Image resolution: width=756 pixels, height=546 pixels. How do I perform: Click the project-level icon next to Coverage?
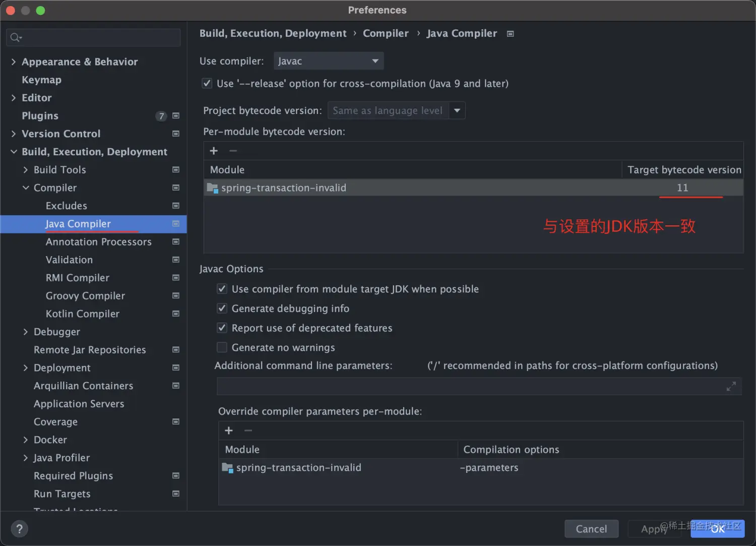(176, 422)
